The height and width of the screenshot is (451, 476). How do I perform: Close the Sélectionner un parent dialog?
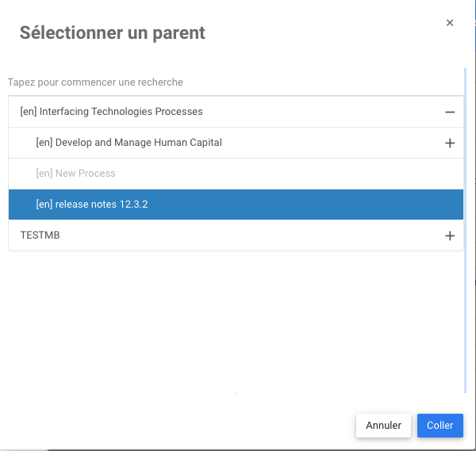[450, 23]
